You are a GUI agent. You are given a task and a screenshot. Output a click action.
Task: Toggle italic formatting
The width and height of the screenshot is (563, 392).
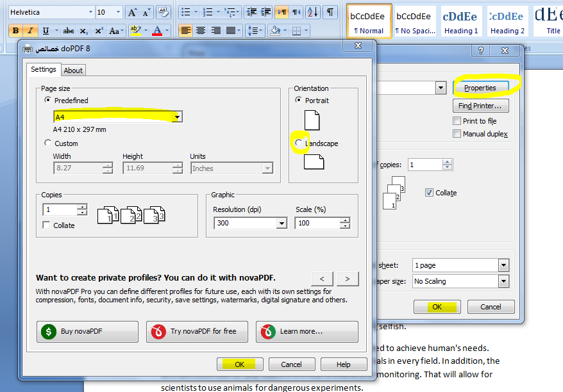click(x=30, y=30)
